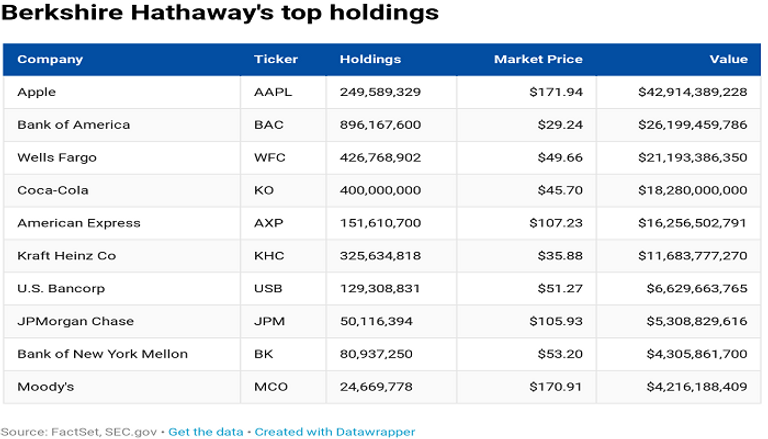Click the AAPL ticker symbol
The image size is (768, 439).
pyautogui.click(x=271, y=92)
